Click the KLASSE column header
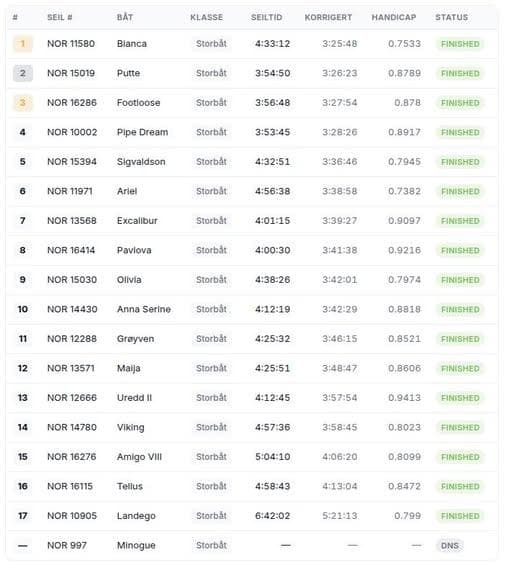This screenshot has height=565, width=506. pos(207,17)
